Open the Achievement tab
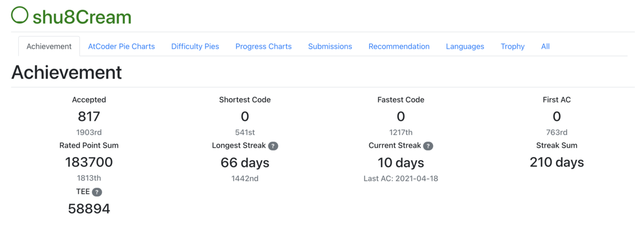 point(49,47)
